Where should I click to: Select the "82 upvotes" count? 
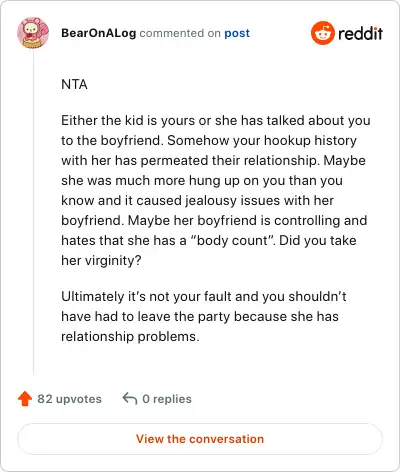tap(69, 399)
